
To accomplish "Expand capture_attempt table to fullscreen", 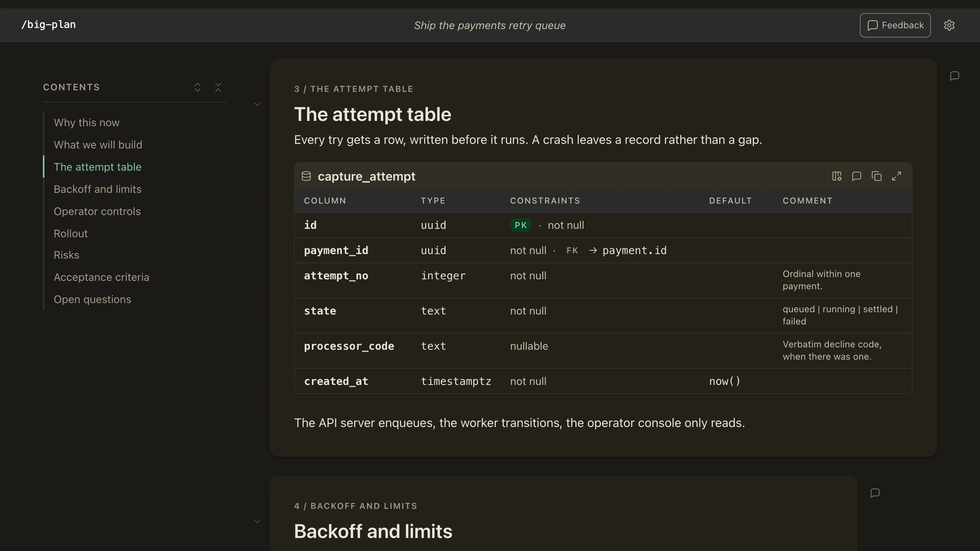I will [x=897, y=176].
